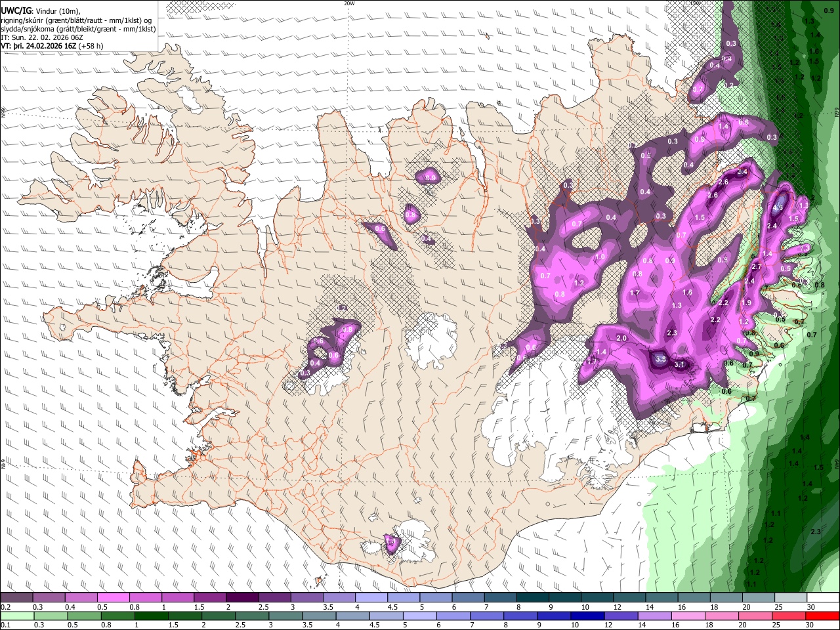Pick the dark teal 9 swatch in top legend row
The width and height of the screenshot is (840, 630).
pyautogui.click(x=533, y=598)
